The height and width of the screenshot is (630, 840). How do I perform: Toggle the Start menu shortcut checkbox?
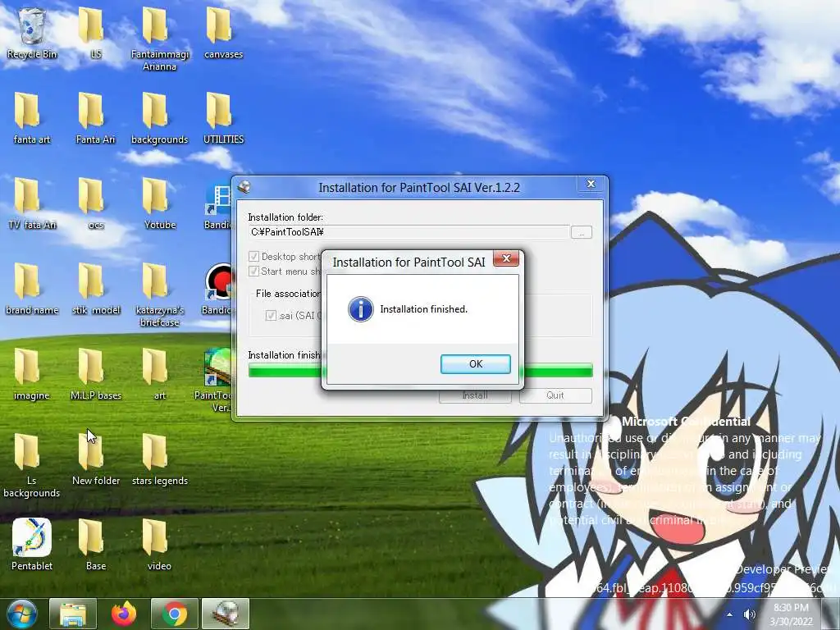coord(254,271)
